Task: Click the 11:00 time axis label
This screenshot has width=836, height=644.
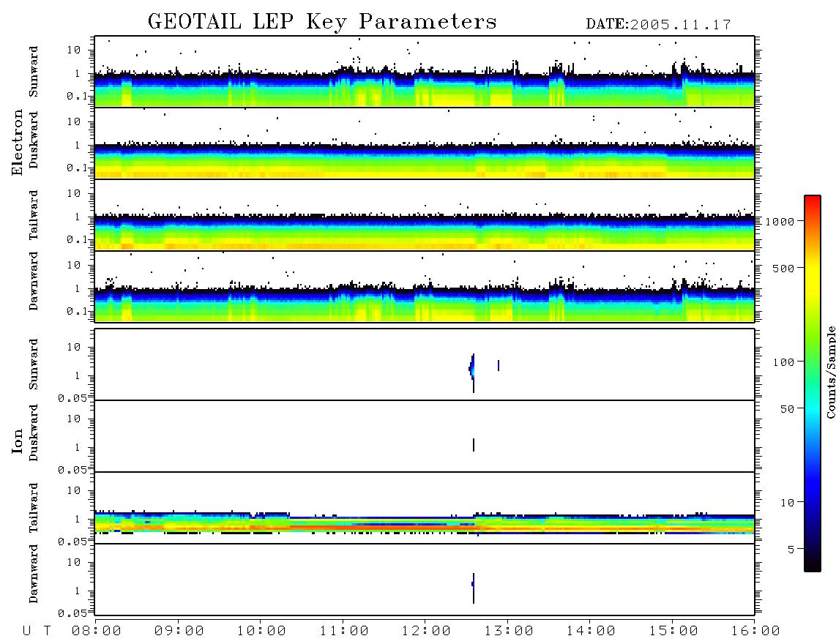Action: (x=344, y=631)
